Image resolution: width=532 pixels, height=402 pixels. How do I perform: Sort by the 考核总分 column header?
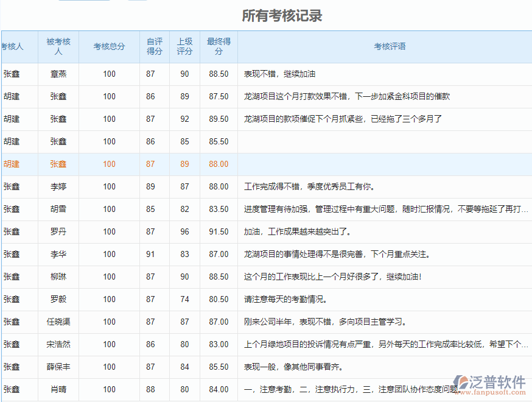click(x=108, y=47)
